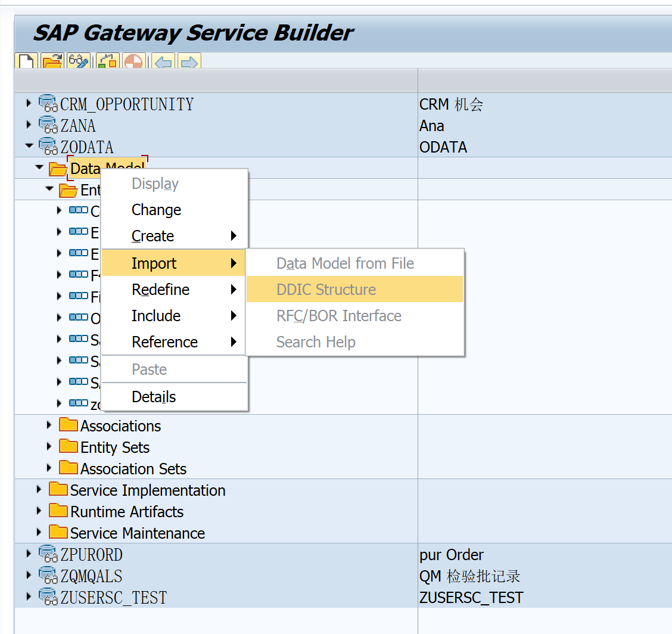Open the Include submenu entry
This screenshot has height=634, width=672.
[x=174, y=315]
